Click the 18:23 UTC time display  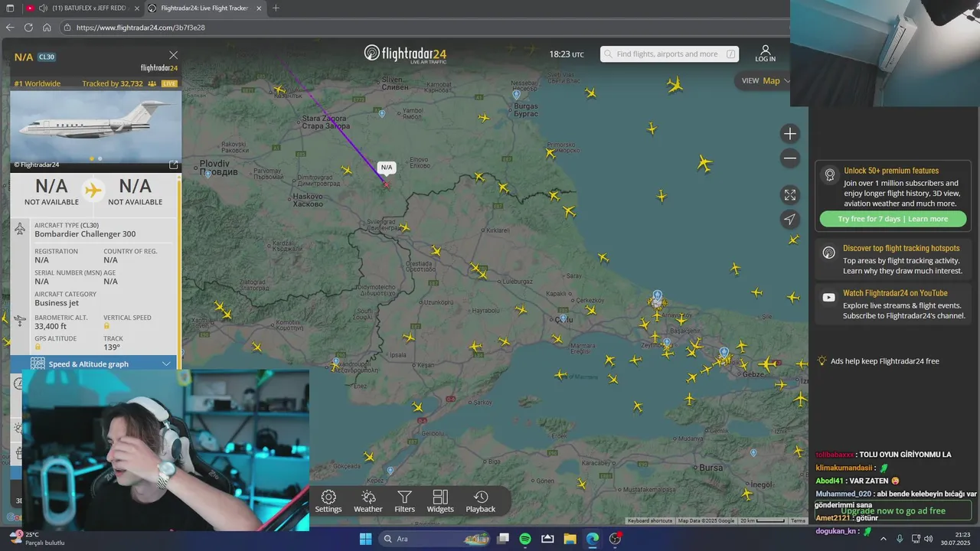point(567,54)
